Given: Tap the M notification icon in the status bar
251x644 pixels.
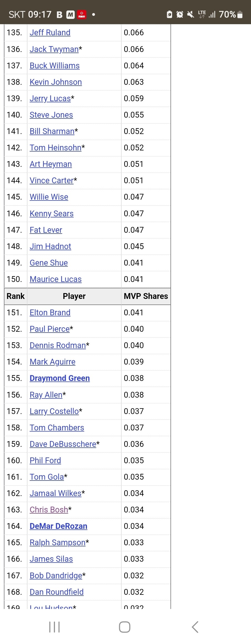Looking at the screenshot, I should click(71, 14).
